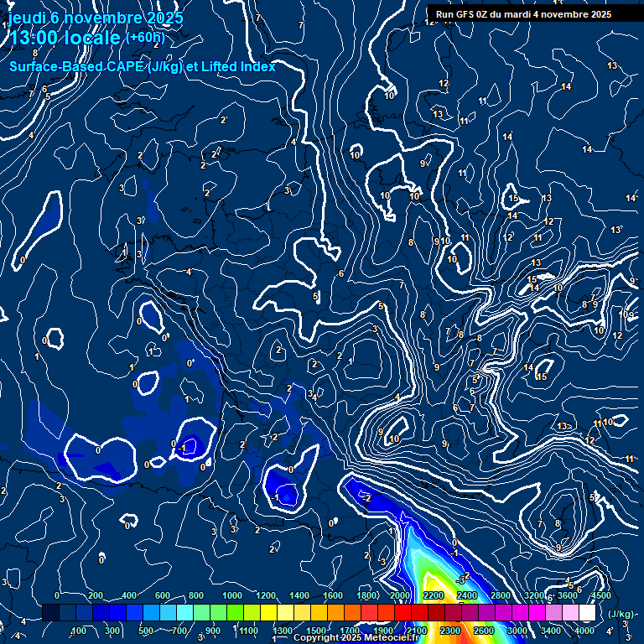Click the '100' value on the color scale
The image size is (644, 644).
tap(79, 631)
